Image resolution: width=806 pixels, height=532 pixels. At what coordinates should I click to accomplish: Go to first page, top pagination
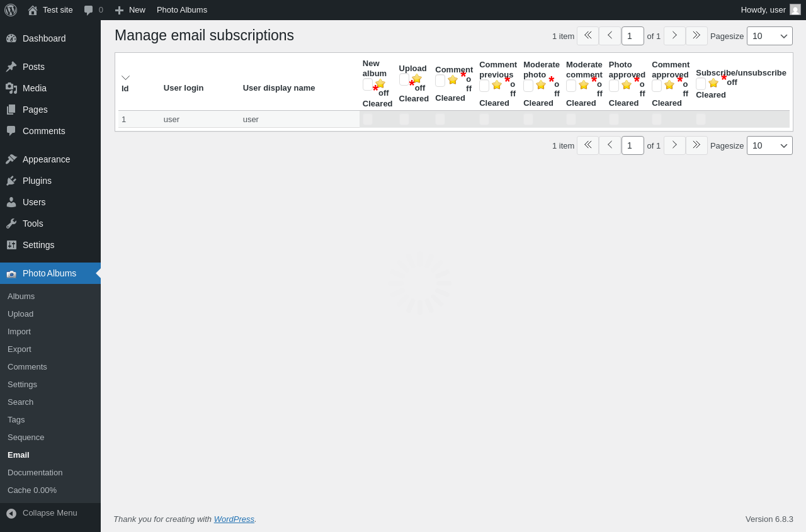[x=587, y=36]
